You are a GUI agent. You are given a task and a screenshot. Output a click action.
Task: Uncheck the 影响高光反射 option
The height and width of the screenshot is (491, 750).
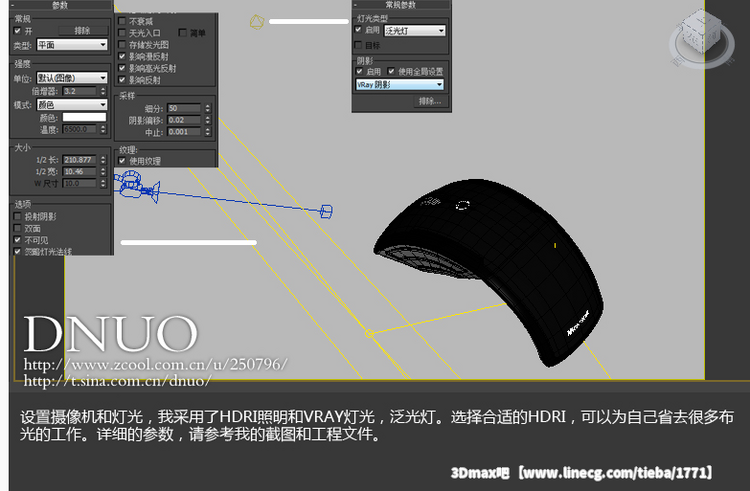point(123,69)
